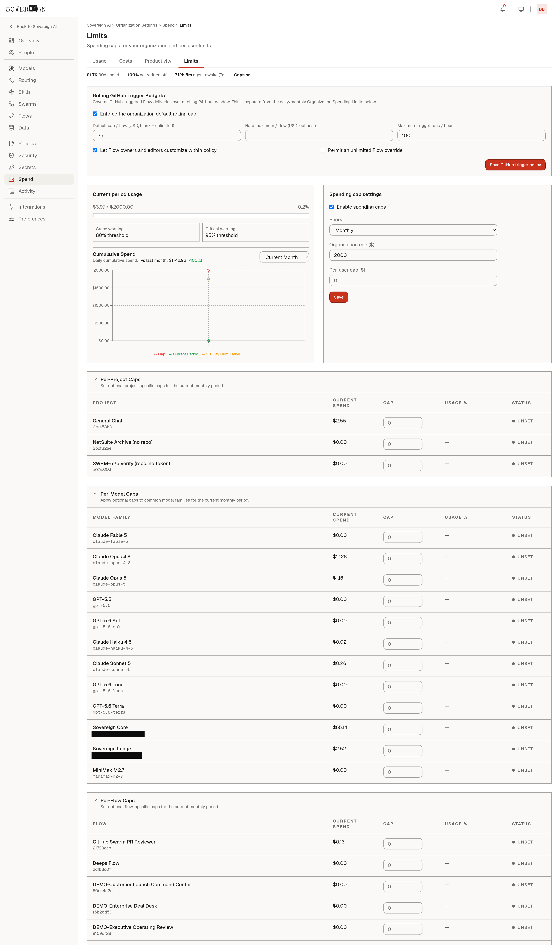Click the Spend wallet icon

pyautogui.click(x=11, y=179)
